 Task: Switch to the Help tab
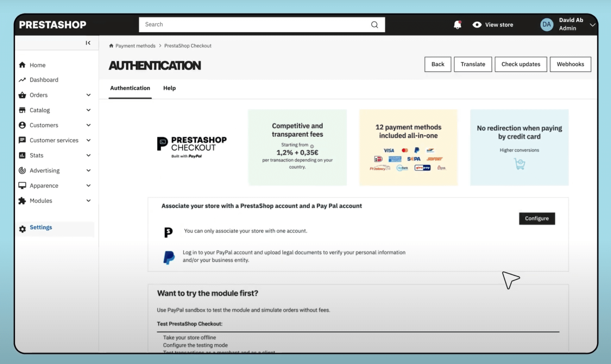169,88
